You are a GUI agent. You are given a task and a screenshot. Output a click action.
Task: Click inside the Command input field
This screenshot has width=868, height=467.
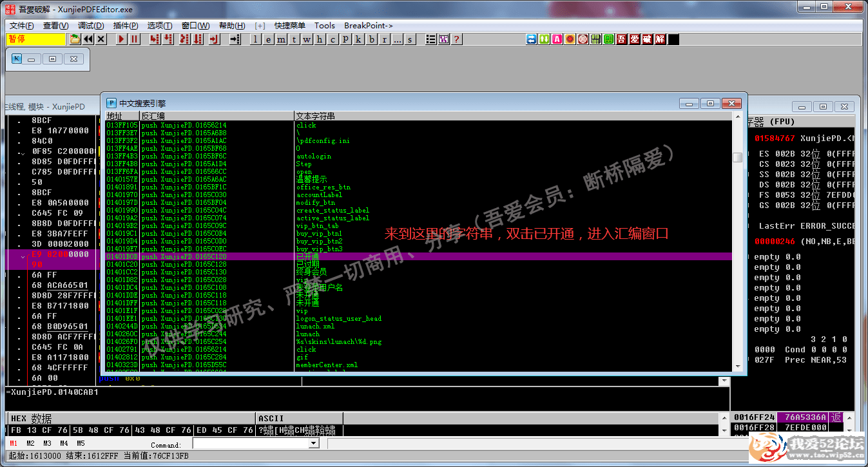pos(251,444)
